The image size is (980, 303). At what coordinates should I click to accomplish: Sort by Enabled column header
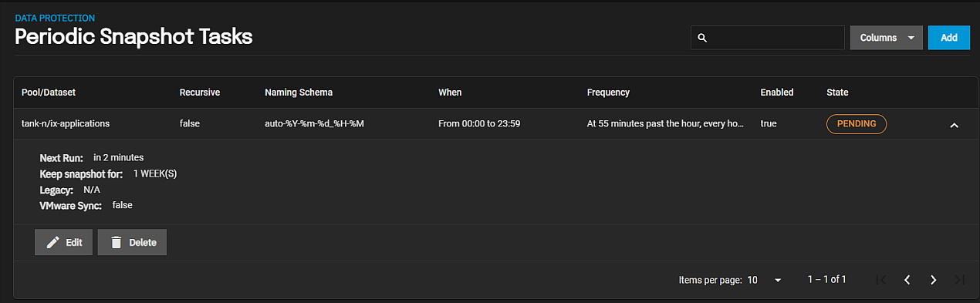tap(777, 93)
